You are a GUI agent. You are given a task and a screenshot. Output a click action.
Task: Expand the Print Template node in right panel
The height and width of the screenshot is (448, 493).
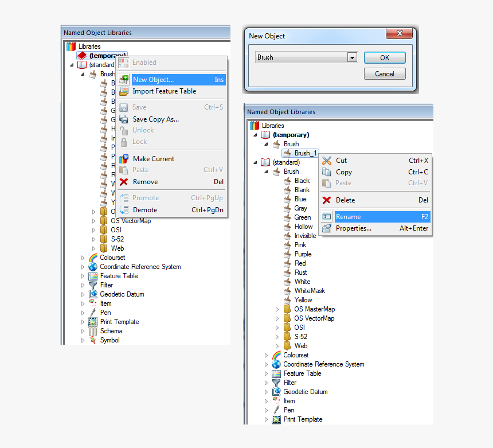point(267,420)
